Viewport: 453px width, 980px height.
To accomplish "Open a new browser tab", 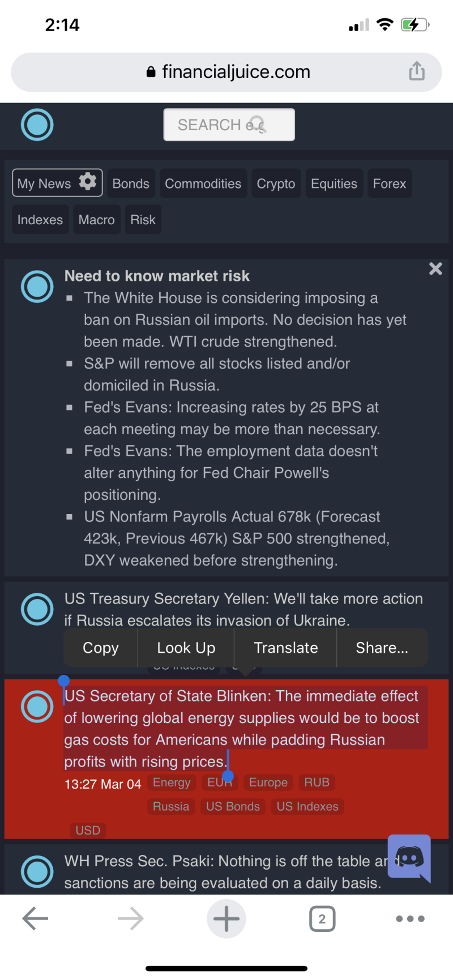I will pyautogui.click(x=226, y=918).
